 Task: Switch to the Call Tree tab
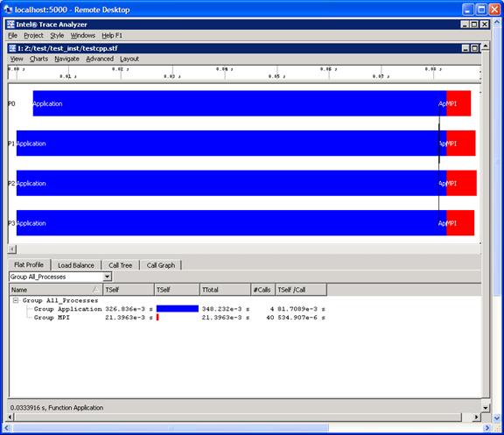tap(120, 265)
